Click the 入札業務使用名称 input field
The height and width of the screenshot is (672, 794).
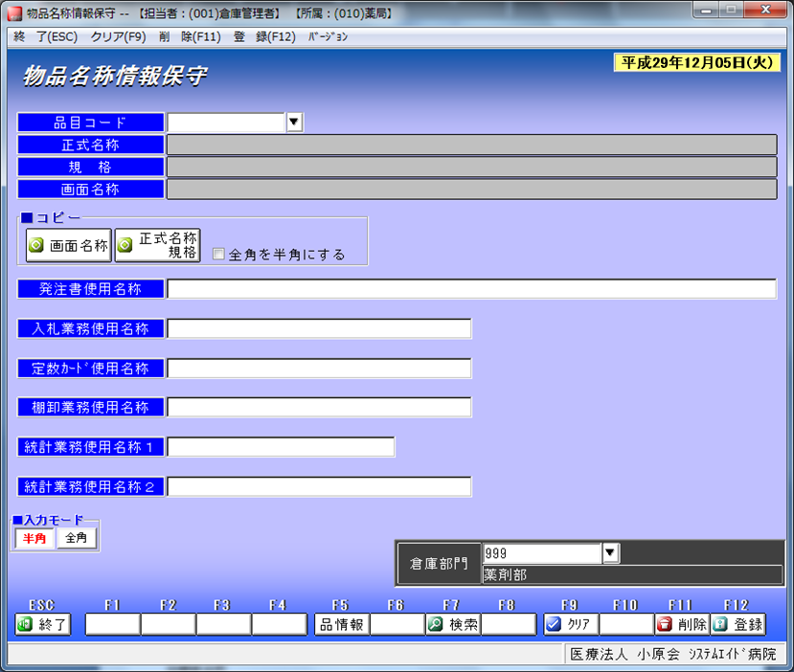pos(319,328)
